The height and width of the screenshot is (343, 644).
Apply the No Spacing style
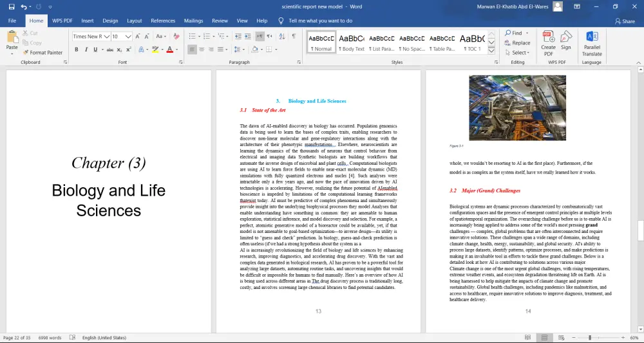[x=412, y=42]
